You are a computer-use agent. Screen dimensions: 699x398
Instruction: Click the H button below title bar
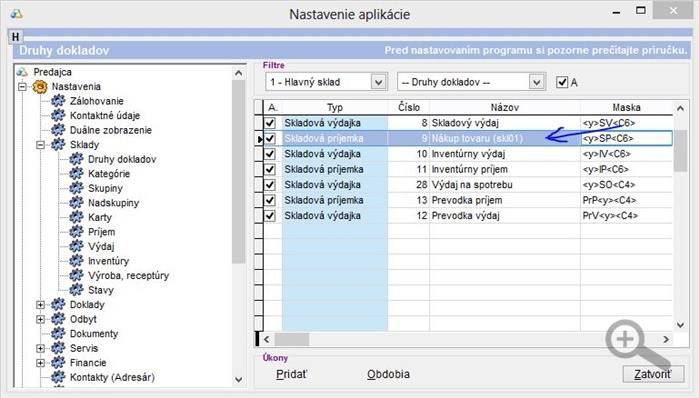coord(15,37)
